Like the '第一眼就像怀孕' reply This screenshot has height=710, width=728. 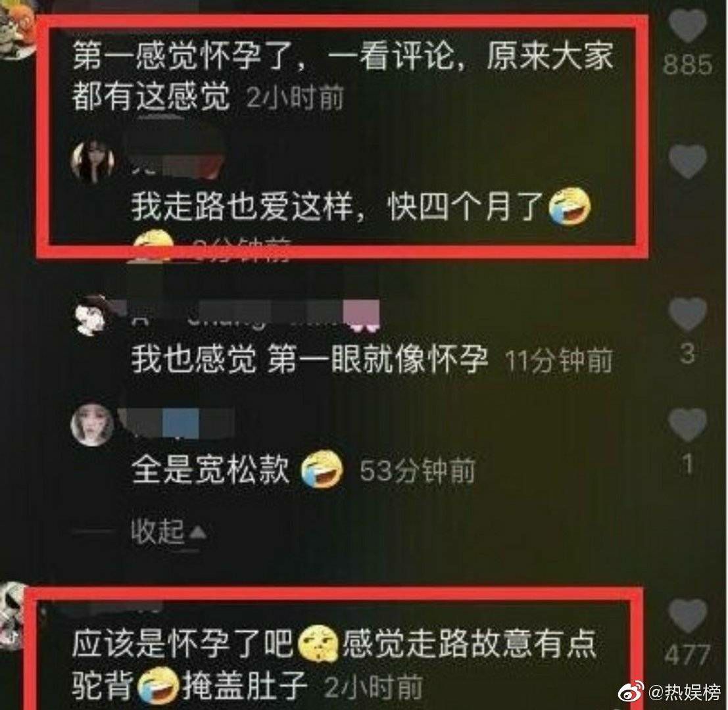[688, 313]
